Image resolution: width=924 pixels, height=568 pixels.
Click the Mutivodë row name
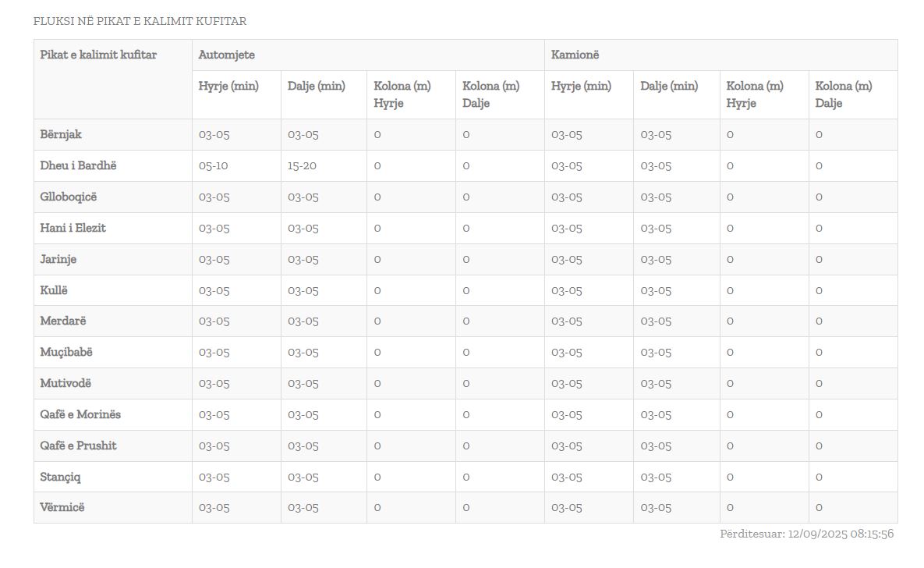pyautogui.click(x=65, y=383)
